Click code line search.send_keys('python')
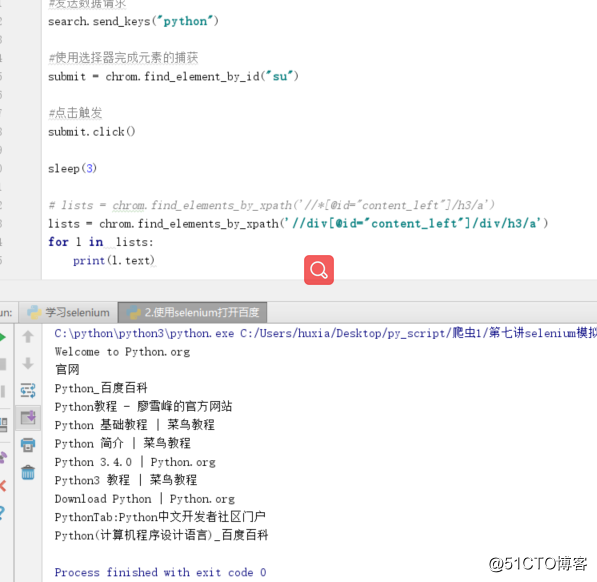The image size is (597, 582). 133,21
